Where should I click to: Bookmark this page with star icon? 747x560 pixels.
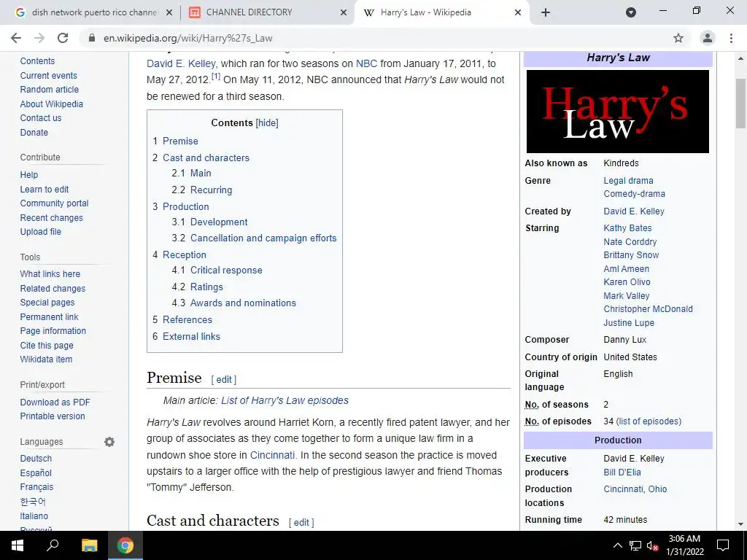point(678,38)
